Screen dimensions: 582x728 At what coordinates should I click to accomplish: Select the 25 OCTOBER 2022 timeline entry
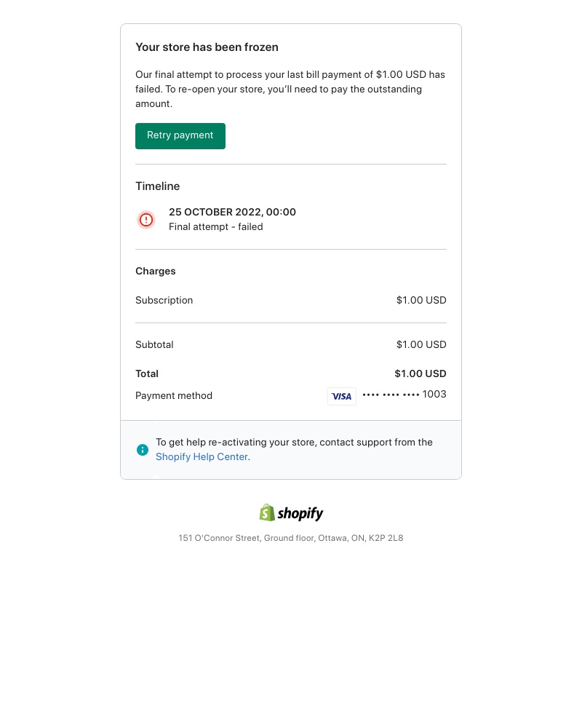tap(232, 212)
